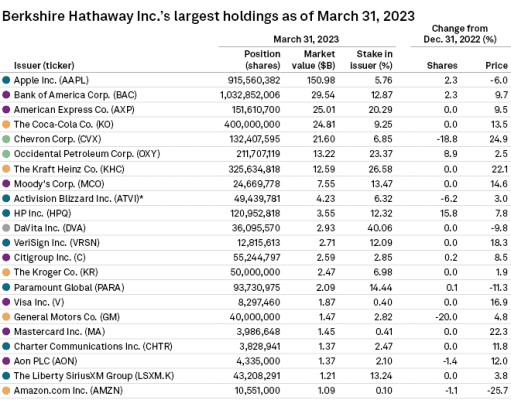Click General Motors' -20.0 shares change cell
The image size is (511, 400).
coord(446,317)
